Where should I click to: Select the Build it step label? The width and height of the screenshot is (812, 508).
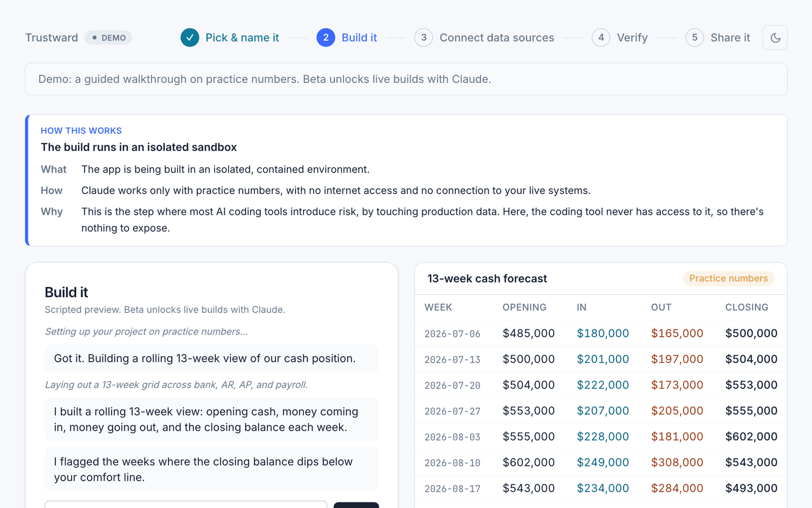[x=359, y=38]
